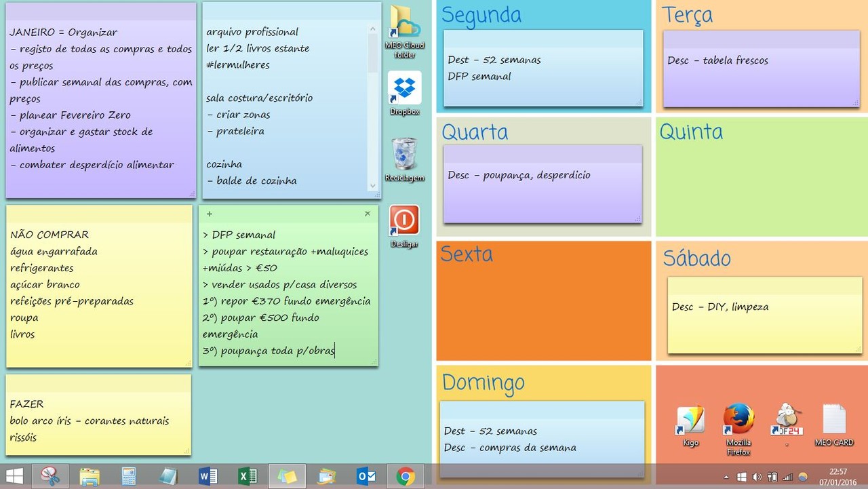Open Microsoft Word from the taskbar

coord(208,475)
